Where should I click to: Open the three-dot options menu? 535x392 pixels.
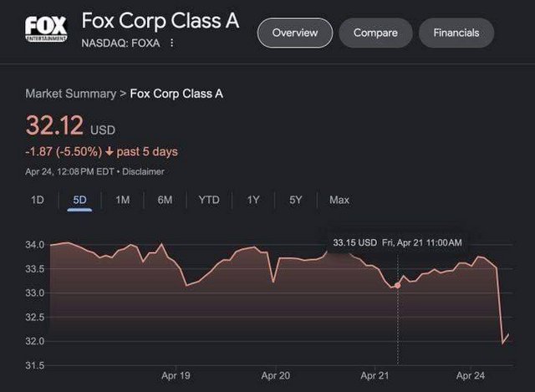(x=172, y=43)
